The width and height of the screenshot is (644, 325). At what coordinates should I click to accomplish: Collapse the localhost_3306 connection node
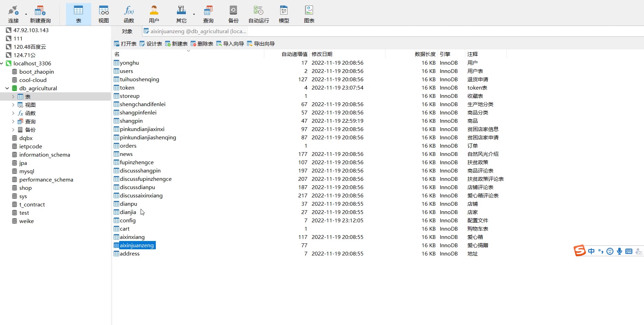[x=2, y=64]
